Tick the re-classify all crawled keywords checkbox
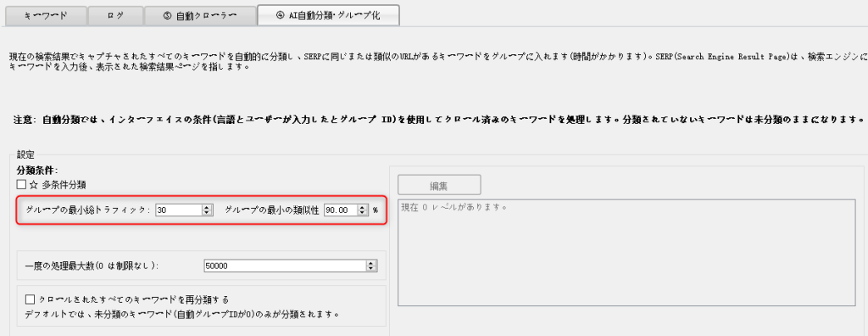868x336 pixels. point(30,300)
